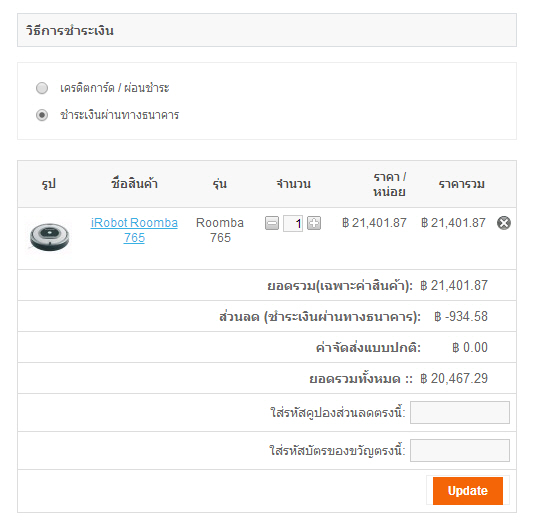
Task: Click the gift card code field
Action: 460,451
